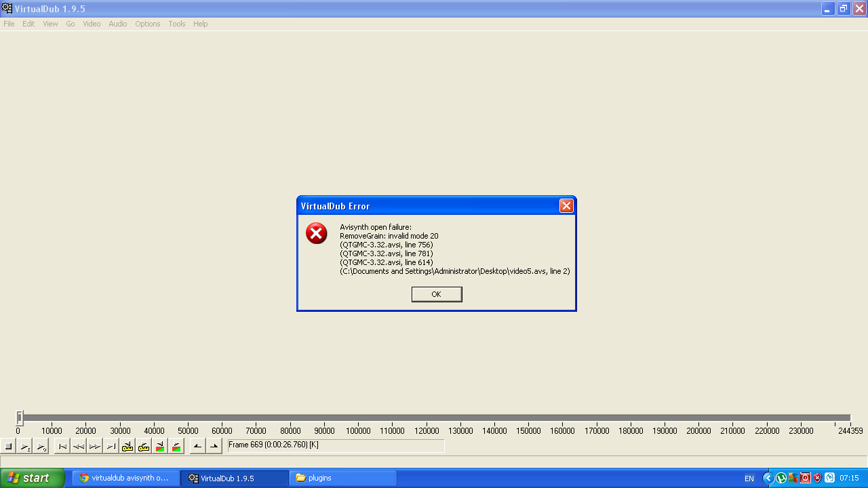
Task: Start input playback in VirtualDub
Action: [24, 446]
